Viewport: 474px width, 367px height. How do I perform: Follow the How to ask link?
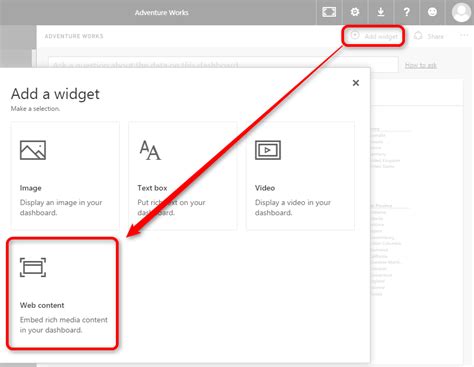coord(420,65)
